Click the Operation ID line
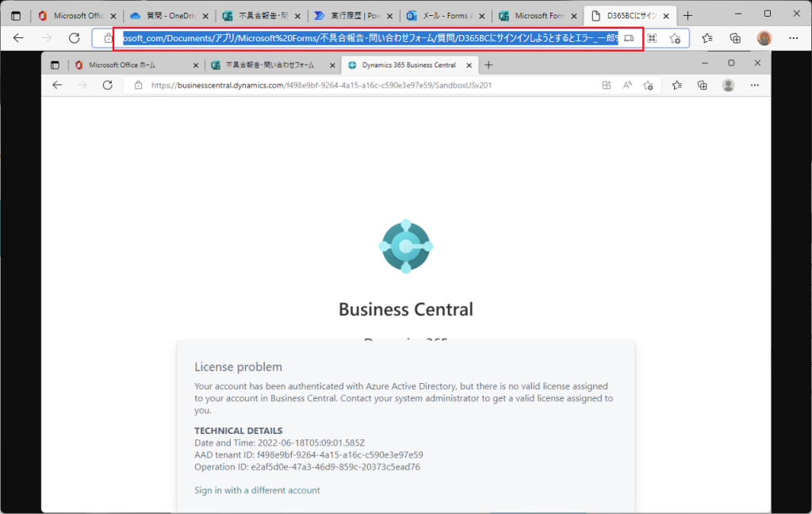Screen dimensions: 812x514 click(x=307, y=467)
